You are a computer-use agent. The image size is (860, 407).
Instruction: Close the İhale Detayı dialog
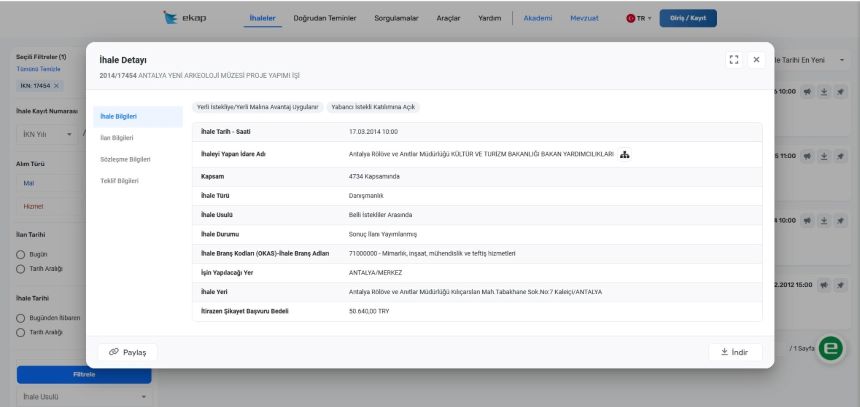coord(756,60)
